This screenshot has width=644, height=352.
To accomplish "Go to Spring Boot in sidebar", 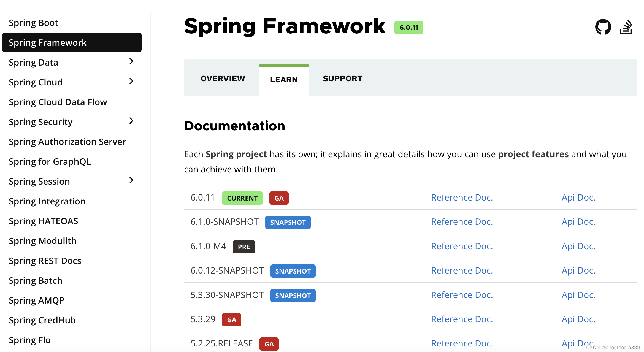I will point(33,23).
